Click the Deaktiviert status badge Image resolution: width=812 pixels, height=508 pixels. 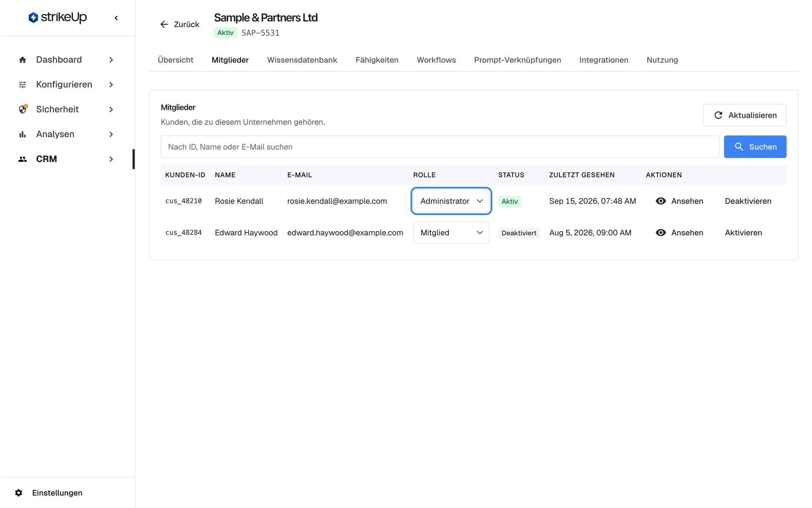click(519, 233)
